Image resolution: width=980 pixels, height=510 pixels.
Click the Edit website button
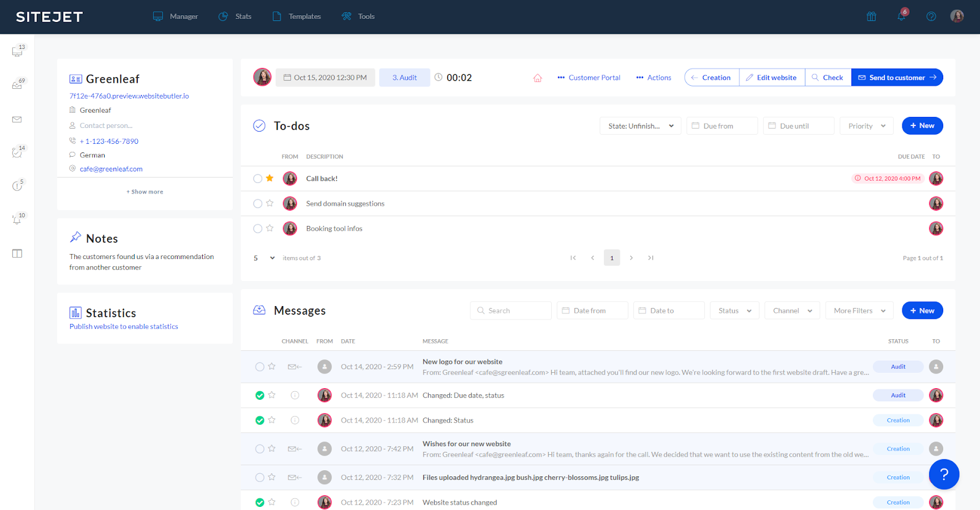point(772,77)
